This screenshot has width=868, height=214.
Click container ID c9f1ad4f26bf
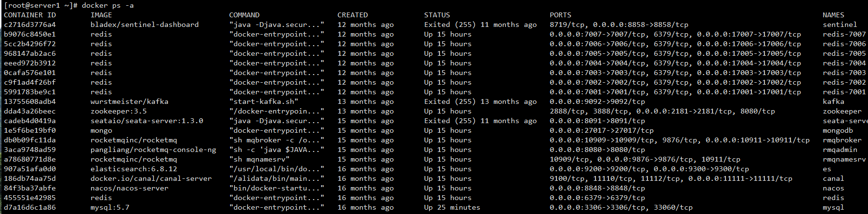[x=30, y=82]
